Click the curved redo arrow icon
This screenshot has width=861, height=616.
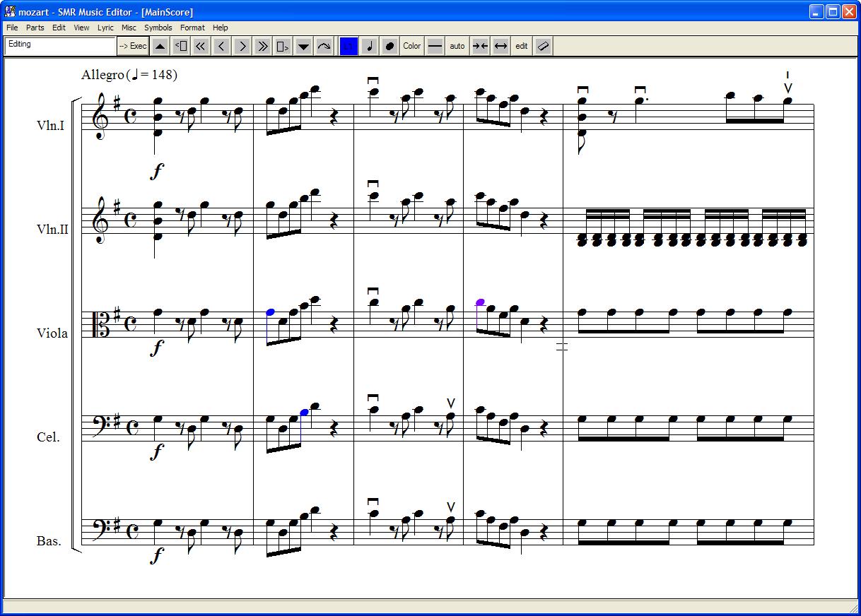pyautogui.click(x=324, y=46)
